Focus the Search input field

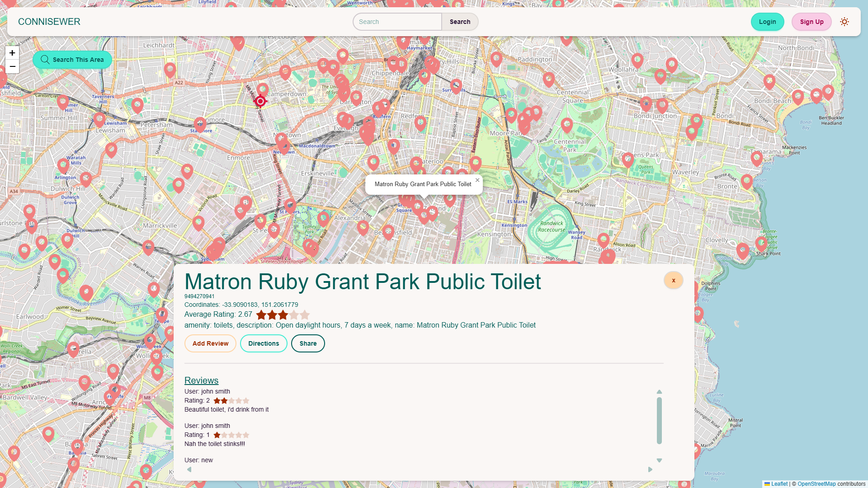pos(397,22)
